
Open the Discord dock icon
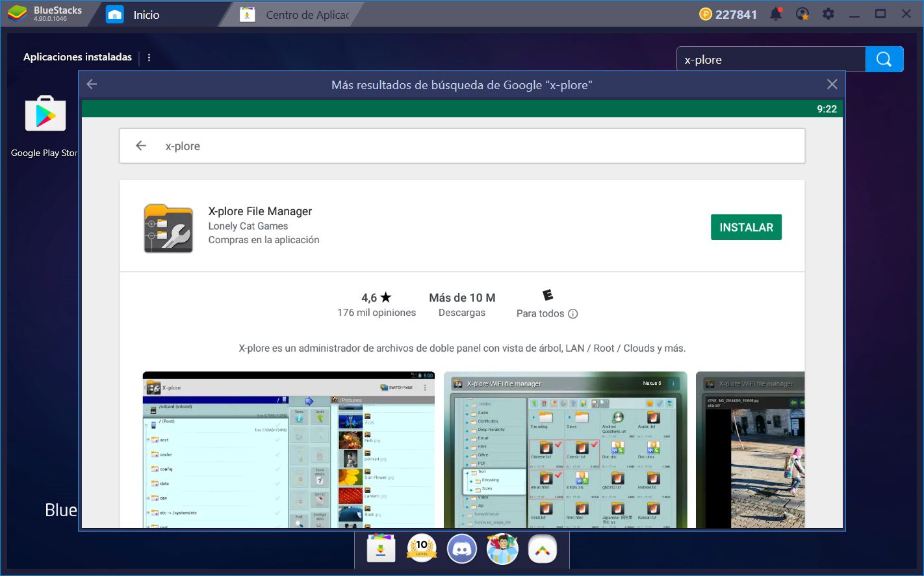(x=462, y=549)
